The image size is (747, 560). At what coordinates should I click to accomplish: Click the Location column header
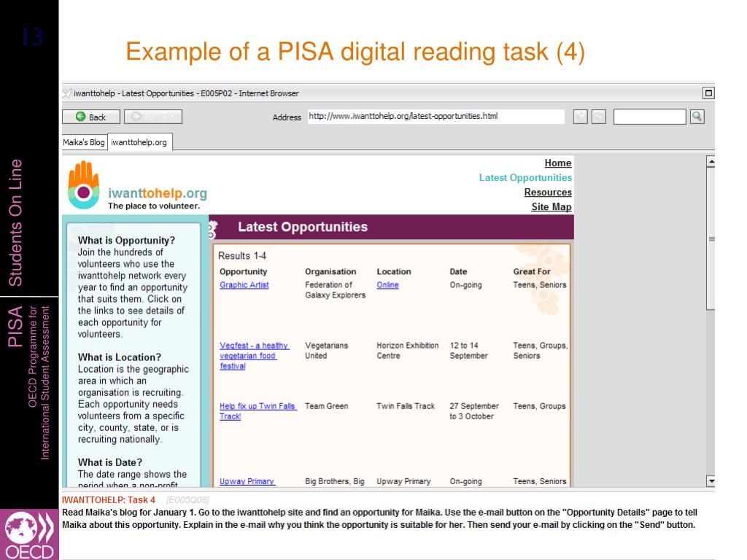(x=393, y=271)
